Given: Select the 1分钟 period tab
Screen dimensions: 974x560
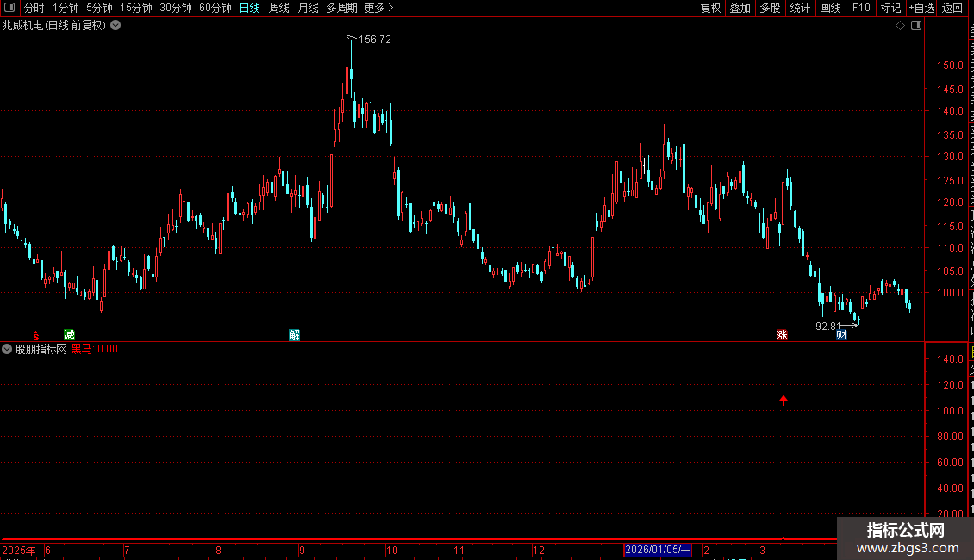Looking at the screenshot, I should point(66,8).
